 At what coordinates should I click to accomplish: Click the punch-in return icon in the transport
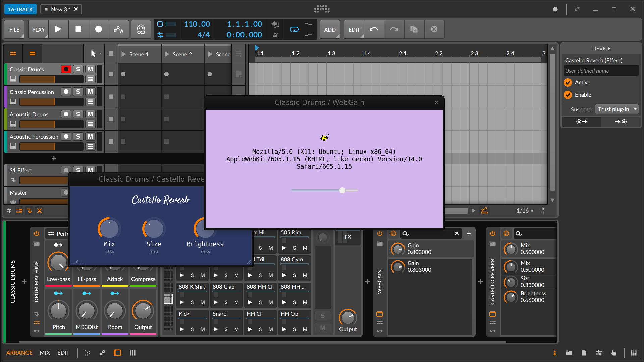[275, 24]
